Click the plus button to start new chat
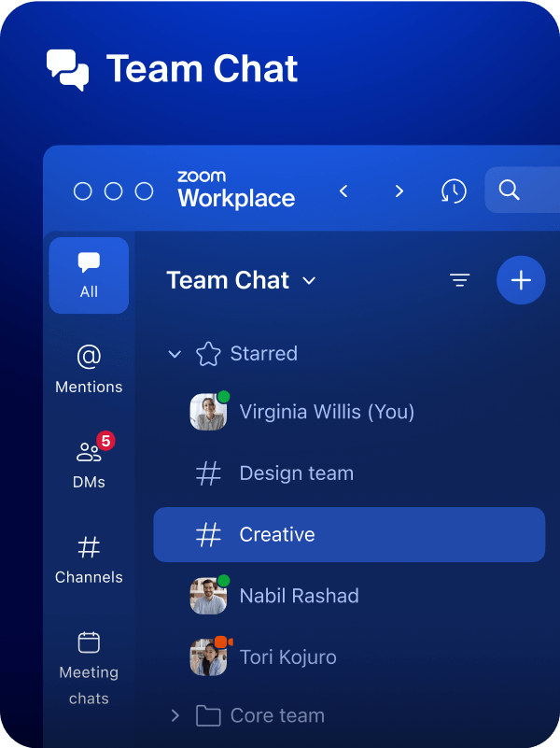This screenshot has width=560, height=748. (521, 280)
